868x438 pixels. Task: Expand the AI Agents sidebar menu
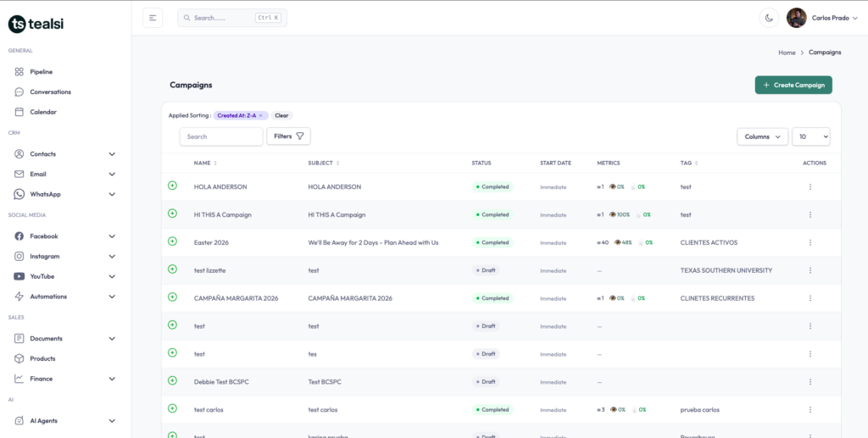pos(112,420)
